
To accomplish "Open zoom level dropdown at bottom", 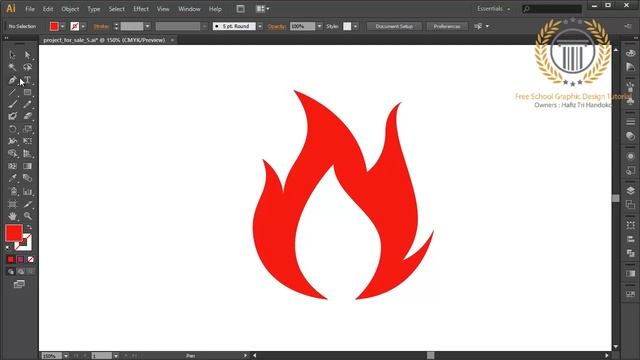I will (66, 356).
